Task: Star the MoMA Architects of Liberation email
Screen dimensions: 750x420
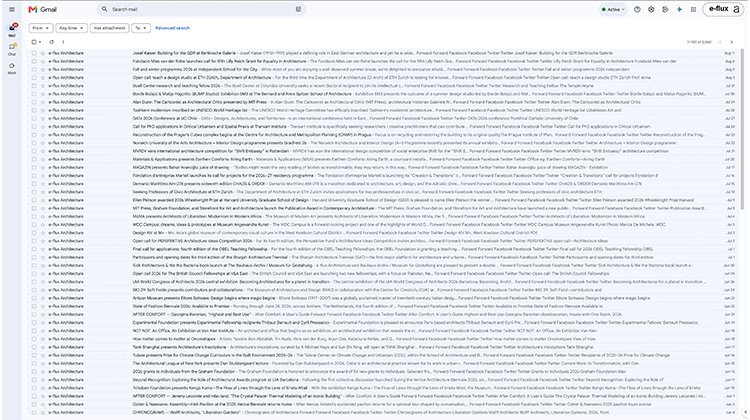Action: click(x=43, y=216)
